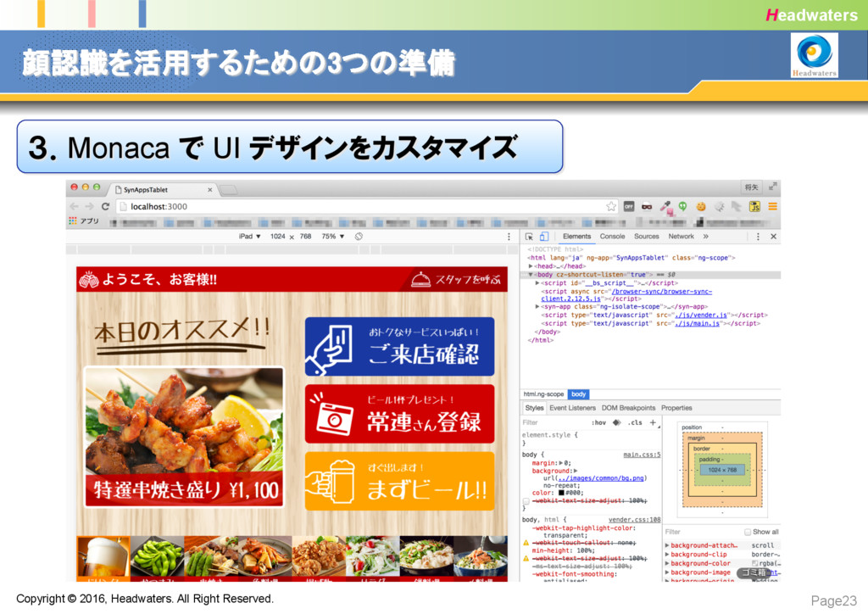Switch to the Console tab
The image size is (868, 614).
pos(612,237)
